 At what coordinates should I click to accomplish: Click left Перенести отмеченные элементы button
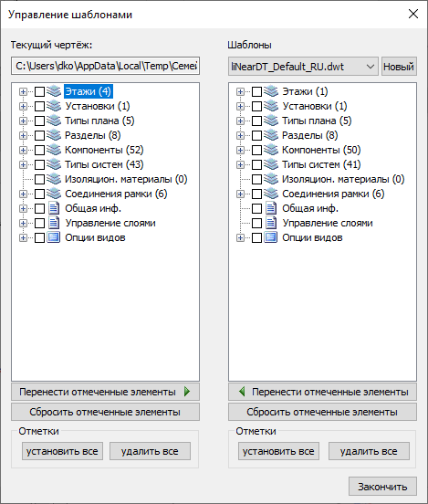click(105, 392)
